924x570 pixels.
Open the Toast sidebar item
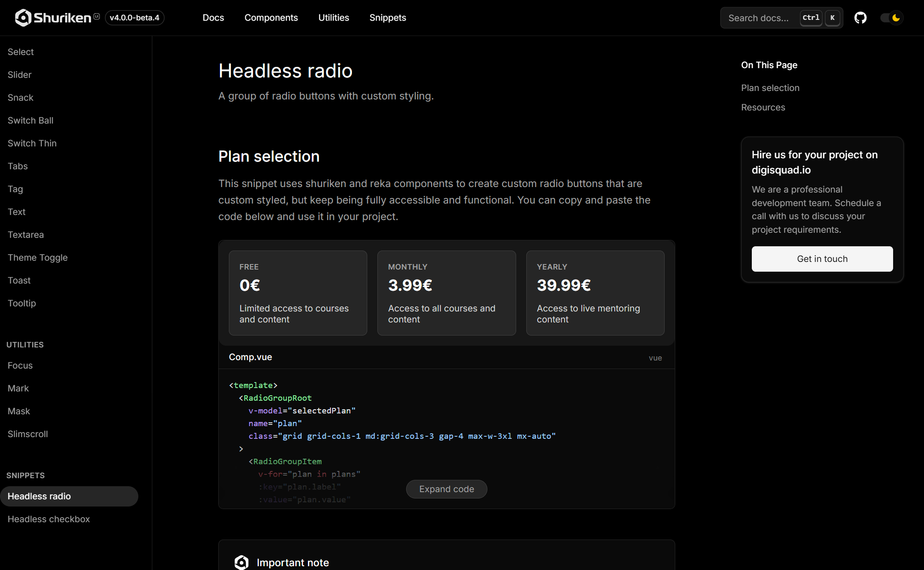coord(19,280)
